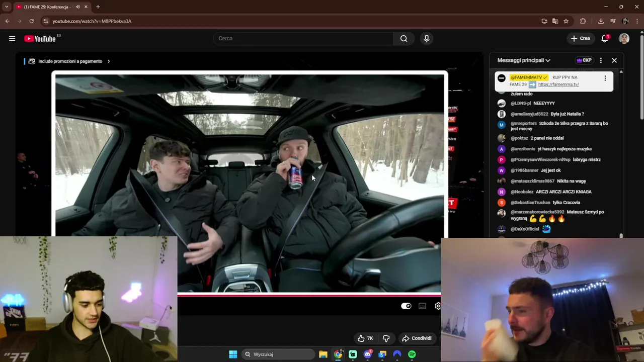Image resolution: width=644 pixels, height=362 pixels.
Task: Open a new browser tab
Action: [x=98, y=7]
